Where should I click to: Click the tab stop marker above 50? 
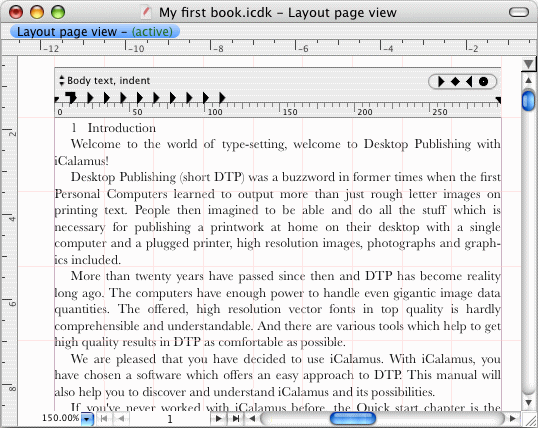tap(140, 97)
